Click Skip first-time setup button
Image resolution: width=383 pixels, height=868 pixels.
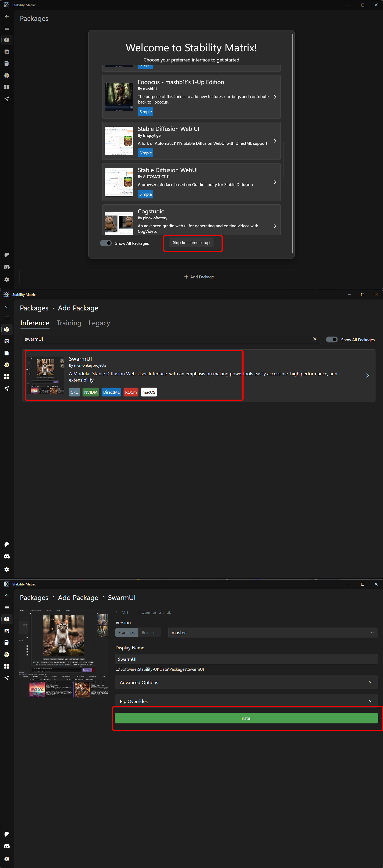tap(191, 243)
